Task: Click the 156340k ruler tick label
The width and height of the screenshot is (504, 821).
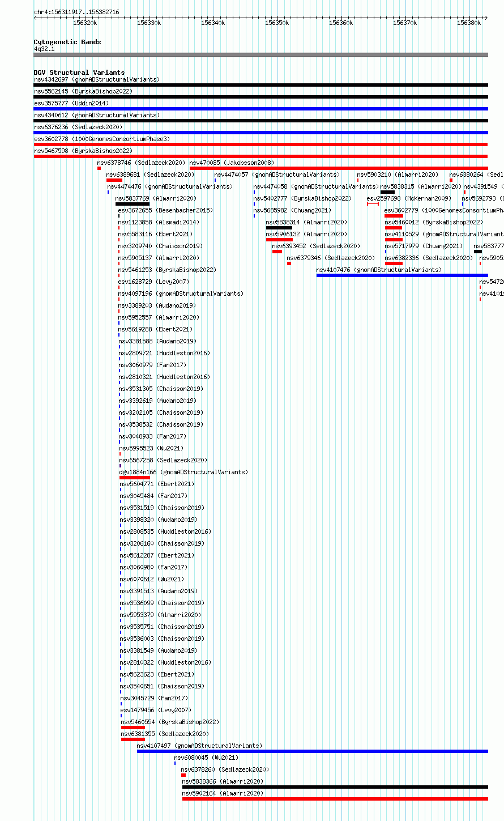Action: click(213, 23)
